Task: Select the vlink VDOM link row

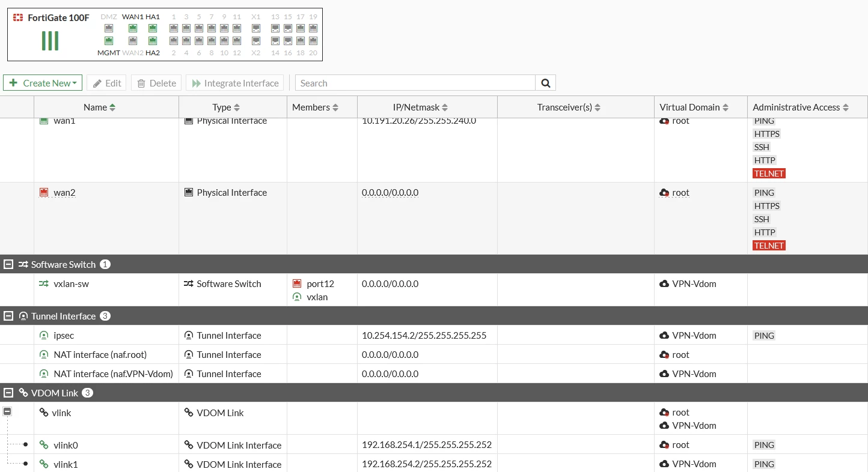Action: point(434,419)
